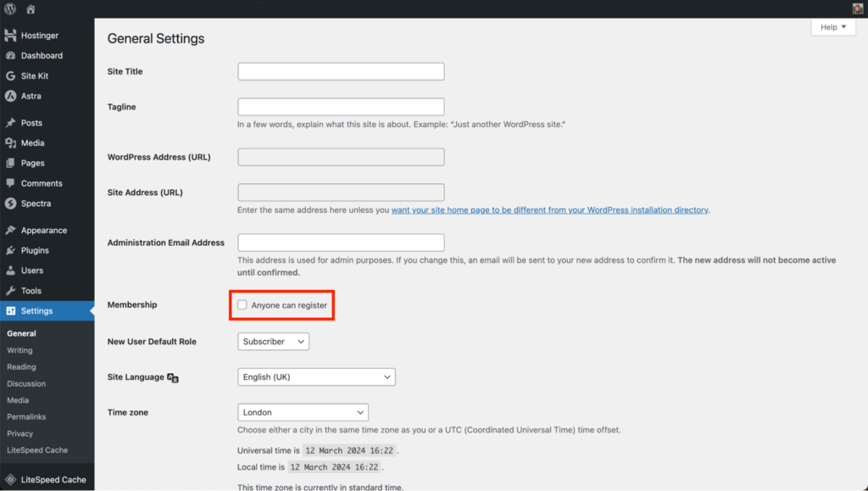The width and height of the screenshot is (868, 491).
Task: Focus the Tagline input field
Action: [x=341, y=107]
